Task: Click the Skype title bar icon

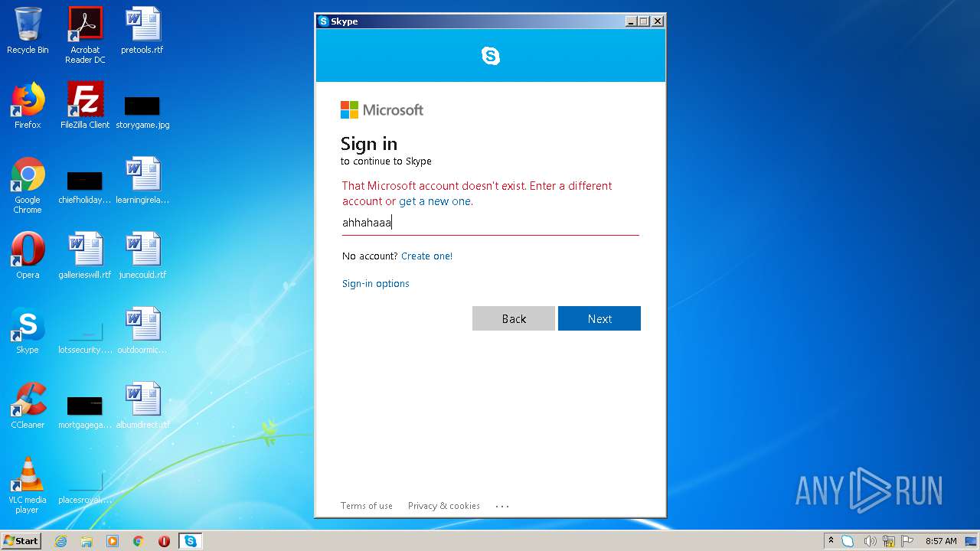Action: 324,21
